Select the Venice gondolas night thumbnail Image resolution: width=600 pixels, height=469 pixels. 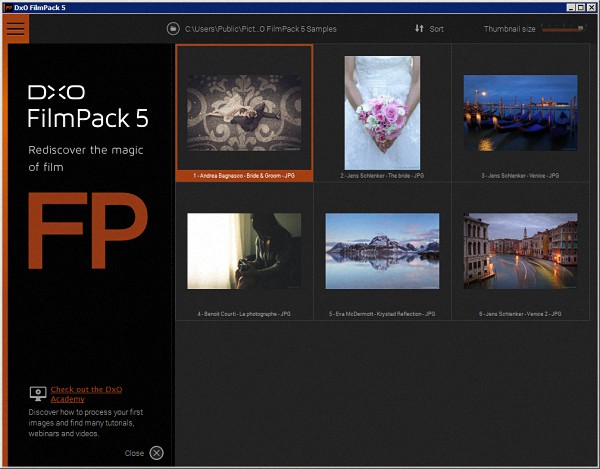pyautogui.click(x=520, y=112)
